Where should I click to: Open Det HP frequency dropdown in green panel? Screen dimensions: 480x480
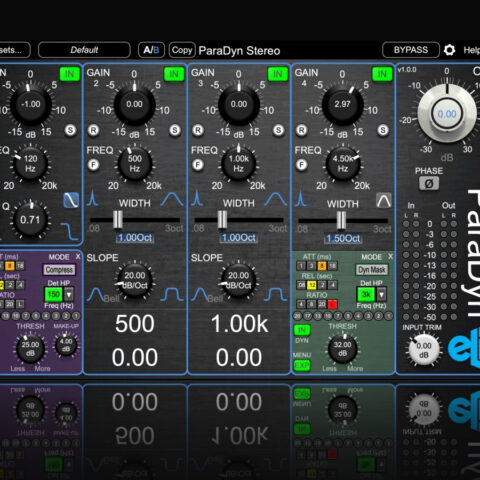tap(381, 295)
